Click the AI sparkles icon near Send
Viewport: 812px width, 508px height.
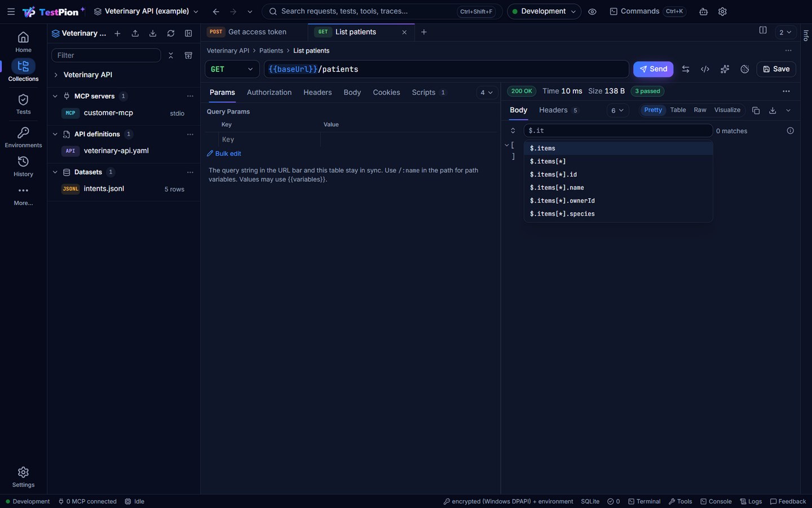(725, 69)
